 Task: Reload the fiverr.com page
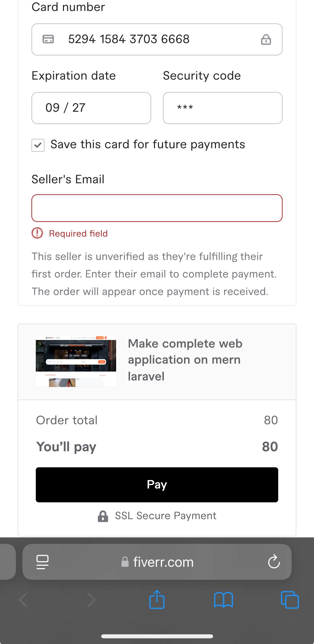(x=274, y=562)
